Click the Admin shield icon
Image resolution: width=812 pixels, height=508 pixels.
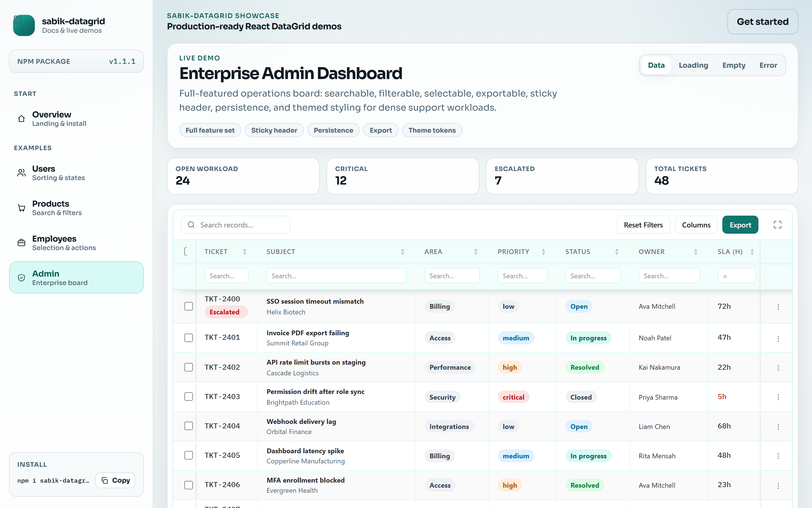click(21, 278)
